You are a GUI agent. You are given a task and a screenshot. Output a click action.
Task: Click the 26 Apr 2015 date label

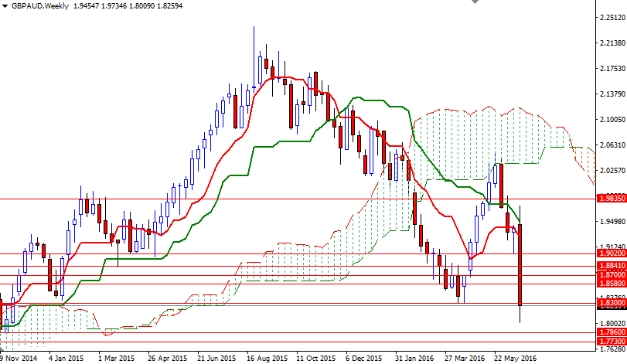click(x=167, y=359)
